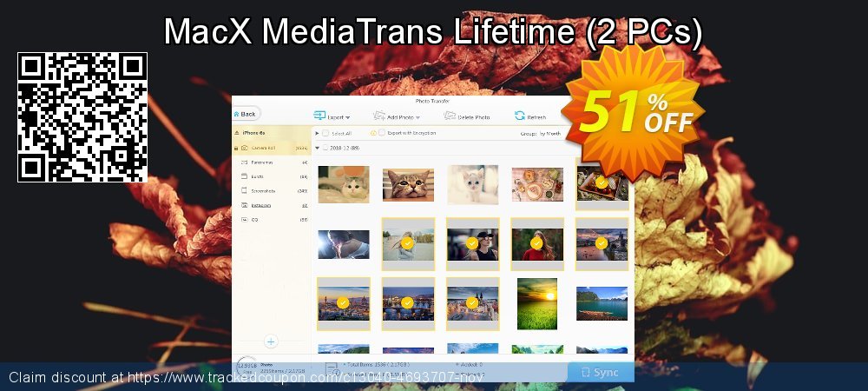Click the Refresh label
The image size is (868, 391).
tap(536, 117)
